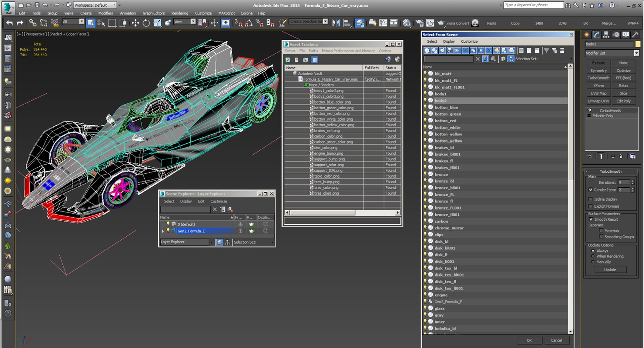The width and height of the screenshot is (644, 348).
Task: Enable Separate by Materials checkbox
Action: tap(601, 231)
